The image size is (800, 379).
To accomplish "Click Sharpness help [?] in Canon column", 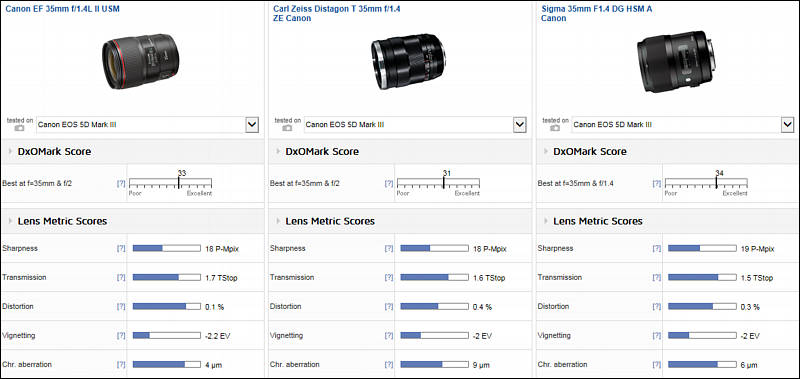I will pos(121,248).
